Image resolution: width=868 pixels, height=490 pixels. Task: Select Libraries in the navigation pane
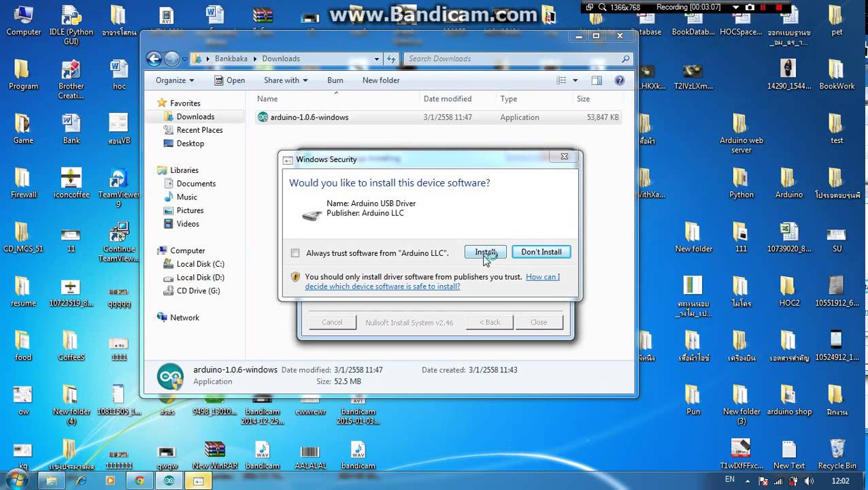point(184,170)
